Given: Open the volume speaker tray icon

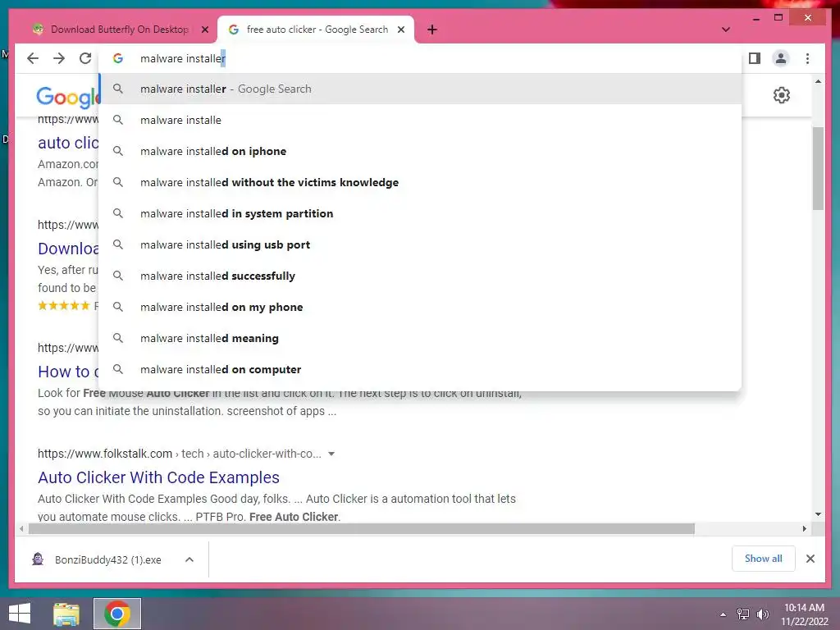Looking at the screenshot, I should (x=763, y=614).
